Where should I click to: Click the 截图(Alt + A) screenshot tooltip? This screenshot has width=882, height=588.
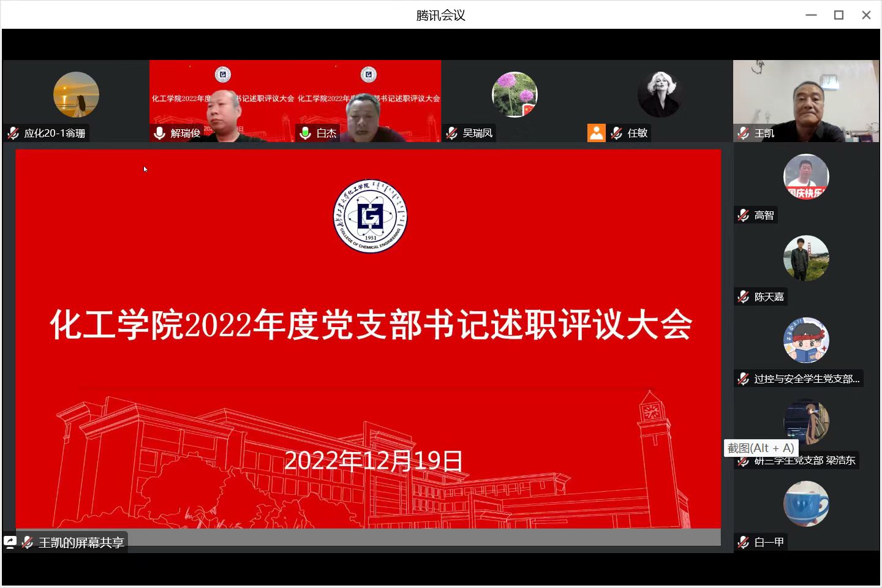pyautogui.click(x=761, y=448)
